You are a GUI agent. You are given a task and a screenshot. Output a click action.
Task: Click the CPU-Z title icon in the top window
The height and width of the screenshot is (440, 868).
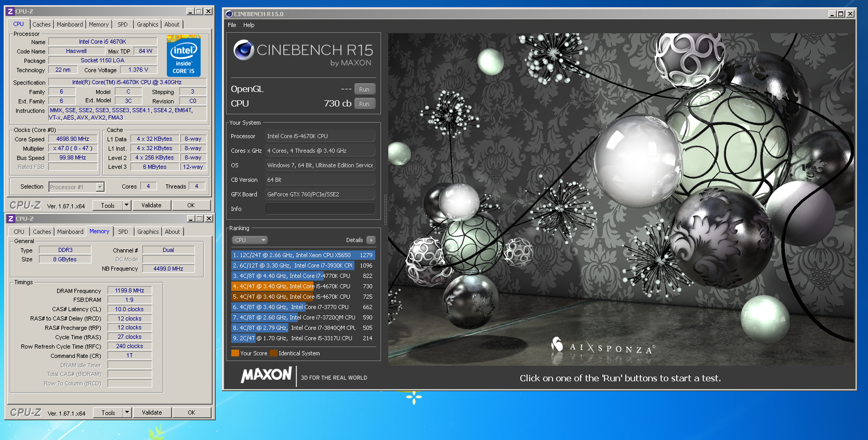tap(10, 11)
